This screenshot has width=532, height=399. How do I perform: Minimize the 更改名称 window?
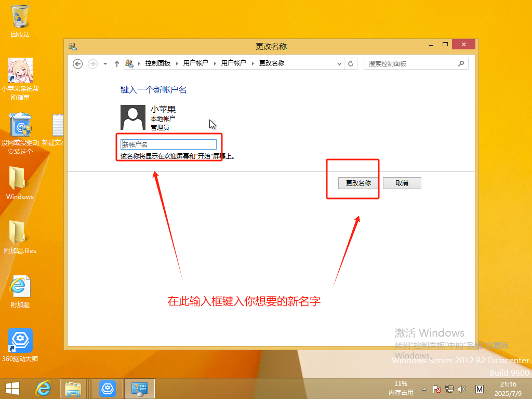[x=431, y=45]
